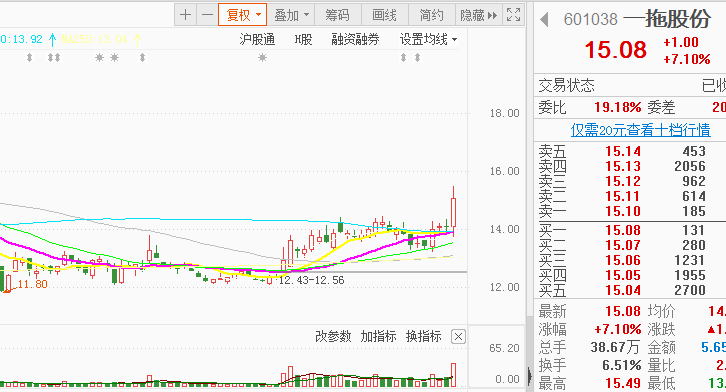
Task: Click 隐藏 to hide side panel
Action: (x=478, y=15)
